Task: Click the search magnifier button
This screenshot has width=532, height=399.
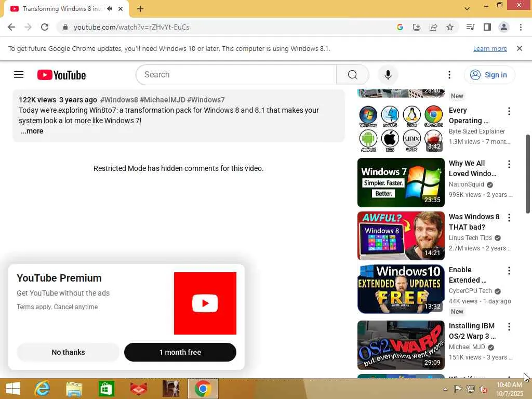Action: [x=353, y=75]
